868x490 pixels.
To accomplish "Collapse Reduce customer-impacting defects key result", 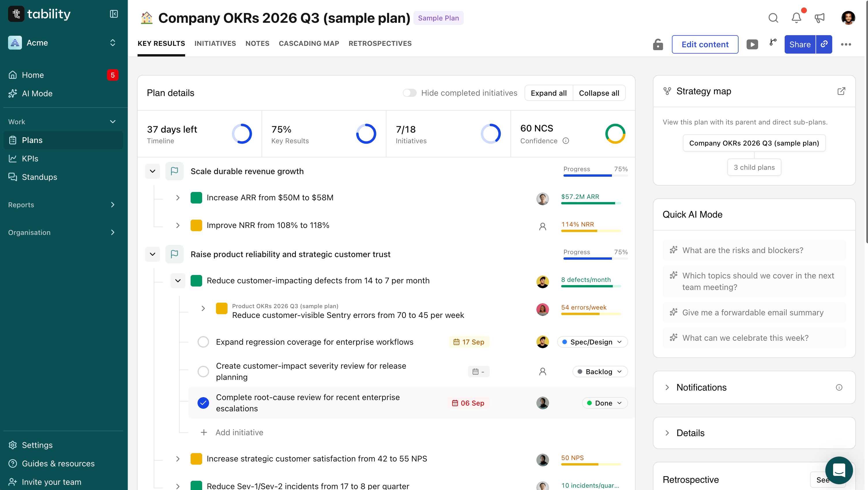I will (x=178, y=280).
